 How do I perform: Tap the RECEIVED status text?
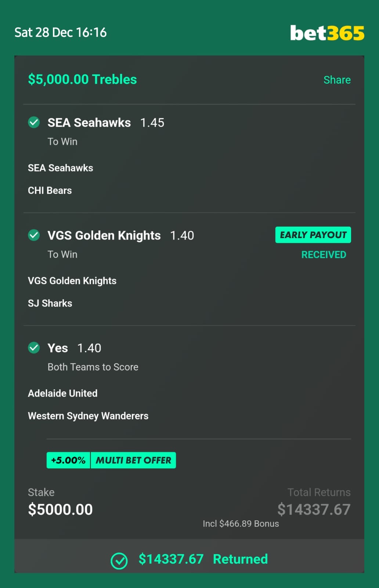pyautogui.click(x=324, y=255)
